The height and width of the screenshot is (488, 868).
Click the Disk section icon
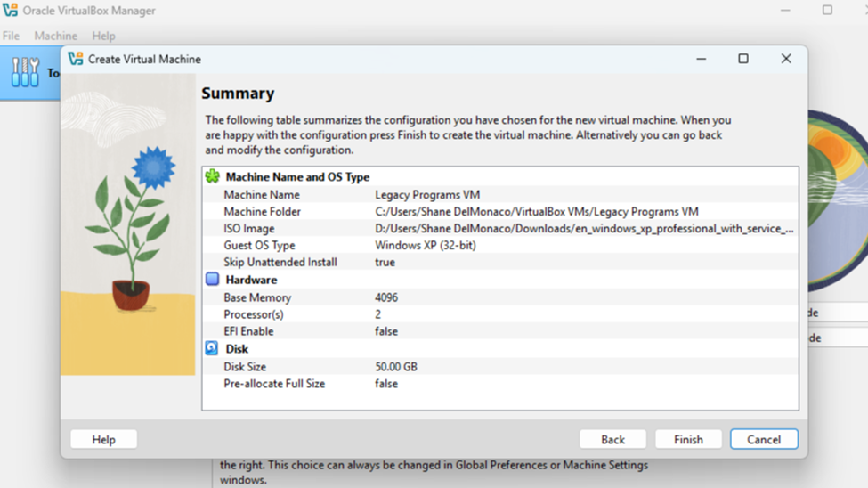pos(212,348)
